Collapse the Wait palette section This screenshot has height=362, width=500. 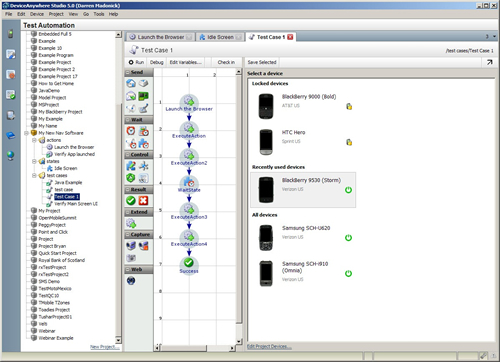coord(127,120)
